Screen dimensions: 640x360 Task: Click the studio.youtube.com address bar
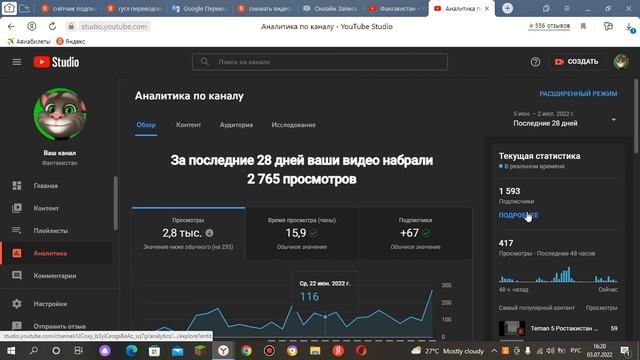(x=113, y=27)
